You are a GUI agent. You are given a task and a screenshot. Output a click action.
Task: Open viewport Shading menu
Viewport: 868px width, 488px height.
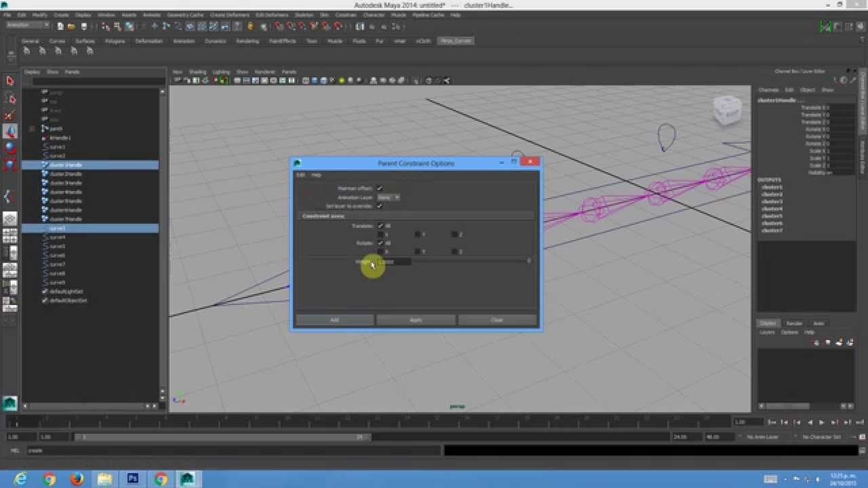[197, 72]
